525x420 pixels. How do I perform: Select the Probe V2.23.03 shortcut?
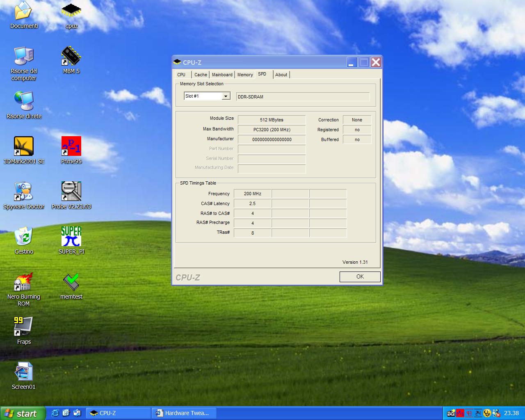point(71,195)
